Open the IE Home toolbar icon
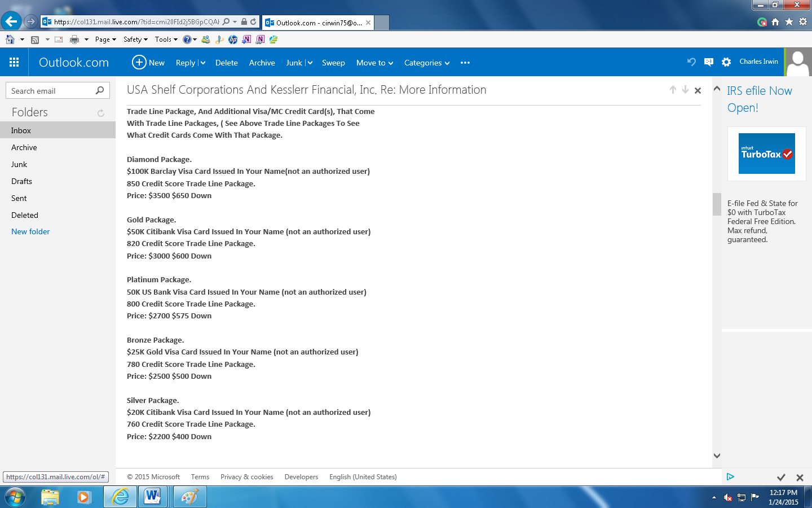812x508 pixels. click(x=10, y=40)
